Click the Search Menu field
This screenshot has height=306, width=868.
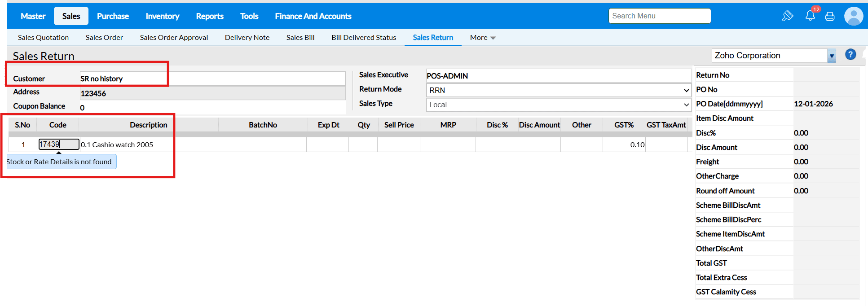pyautogui.click(x=659, y=16)
